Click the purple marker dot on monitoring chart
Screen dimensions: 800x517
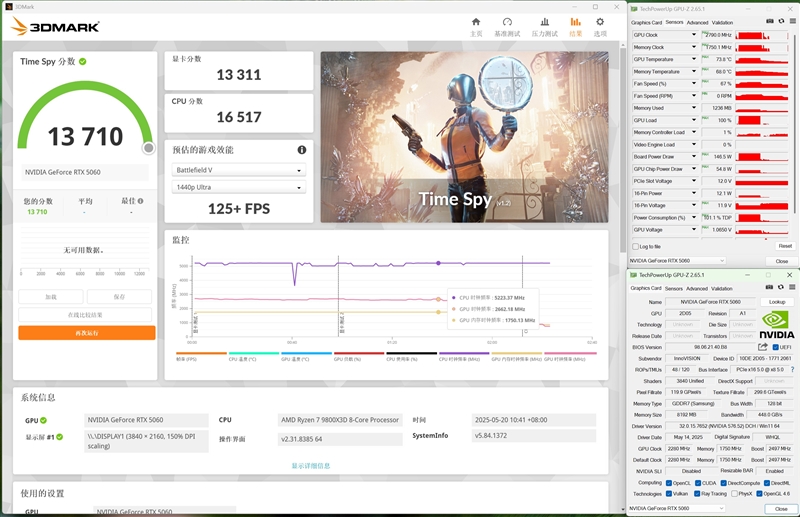click(438, 263)
